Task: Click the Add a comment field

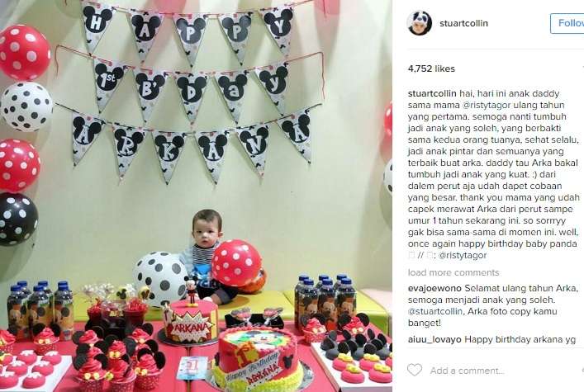Action: coord(467,371)
